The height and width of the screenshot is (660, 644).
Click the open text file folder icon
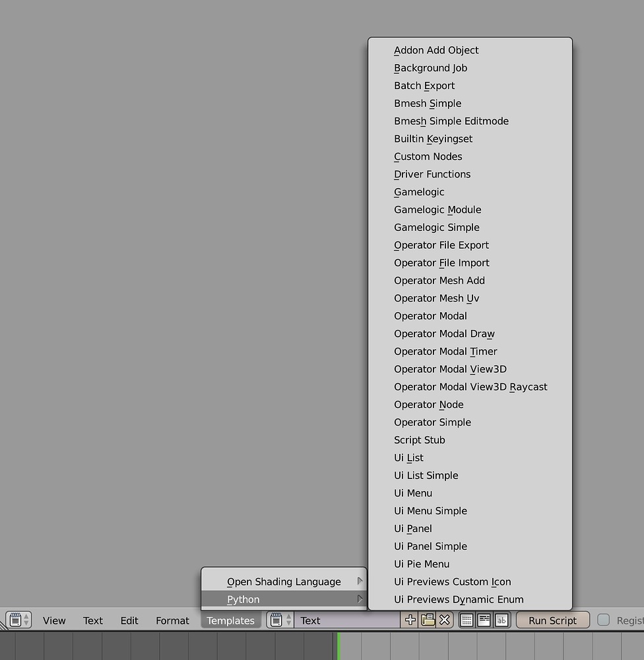click(428, 620)
